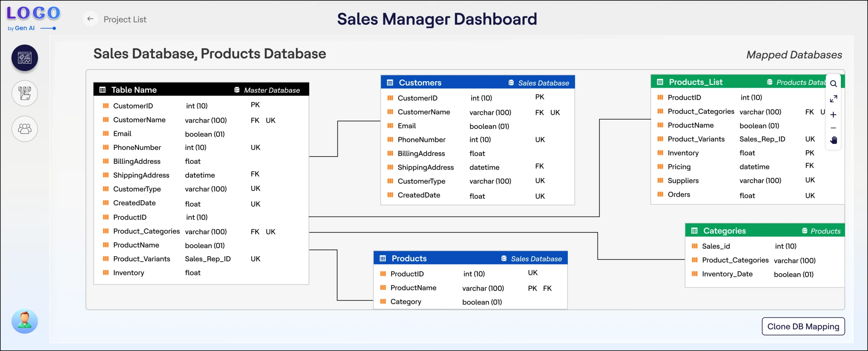
Task: Click the expand fullscreen arrows icon
Action: [833, 99]
